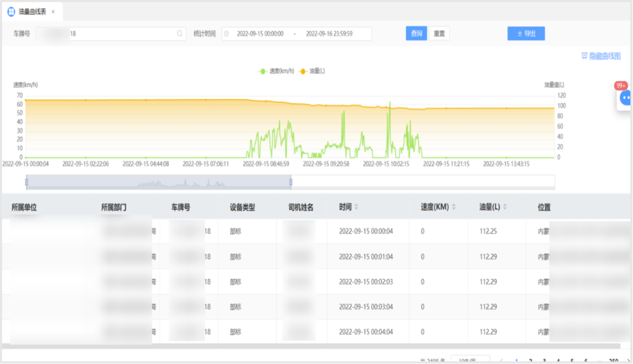This screenshot has height=364, width=633.
Task: Click the 设备类型 column header
Action: point(242,207)
